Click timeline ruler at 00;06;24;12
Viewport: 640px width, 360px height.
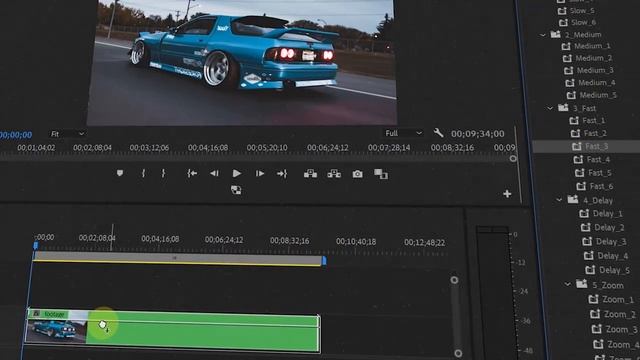pyautogui.click(x=224, y=240)
